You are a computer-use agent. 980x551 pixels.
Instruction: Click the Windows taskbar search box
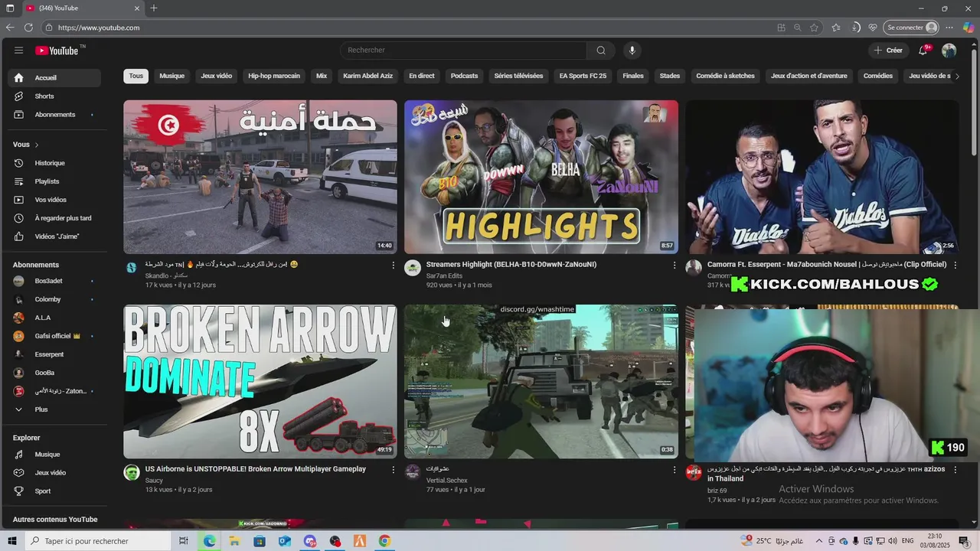pyautogui.click(x=100, y=541)
